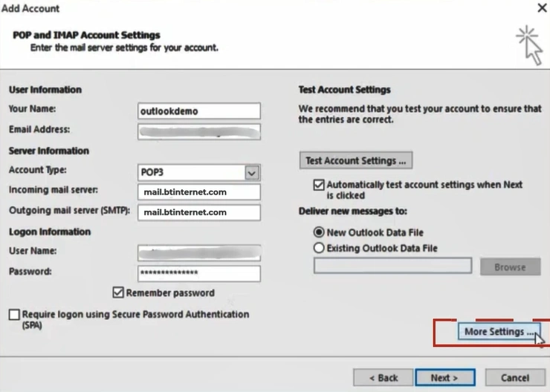Click the Email Address input field

199,131
